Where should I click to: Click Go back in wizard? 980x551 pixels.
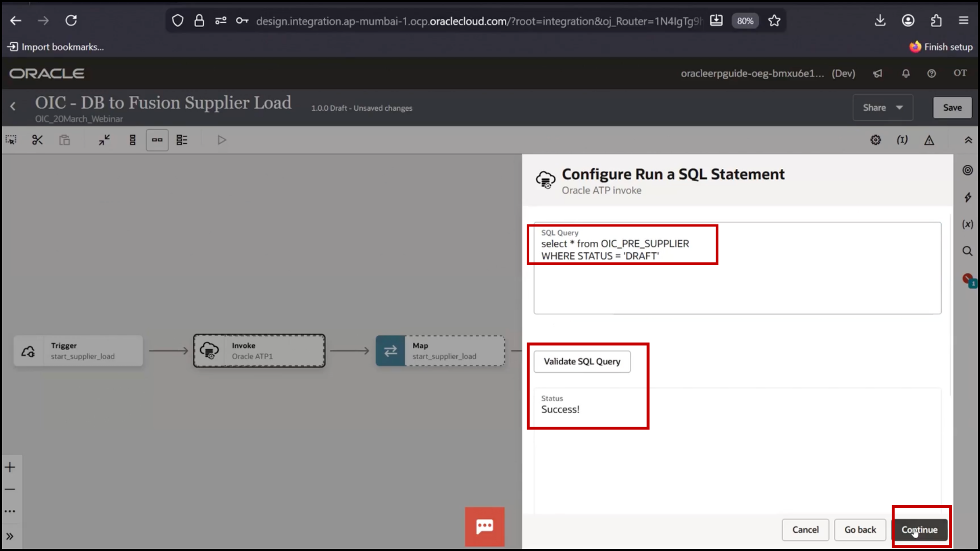click(x=860, y=530)
